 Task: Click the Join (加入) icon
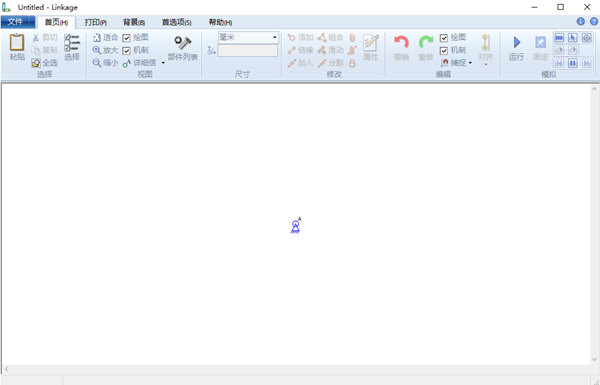point(292,63)
